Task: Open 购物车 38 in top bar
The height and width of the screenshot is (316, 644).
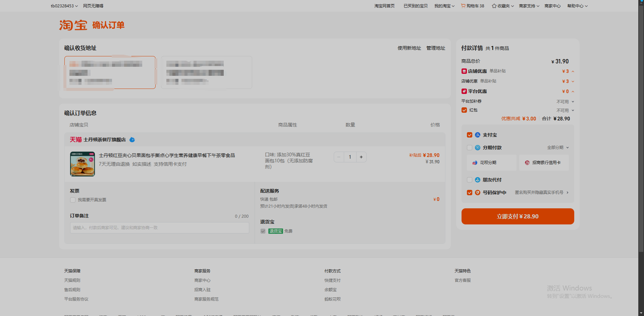Action: pyautogui.click(x=473, y=6)
